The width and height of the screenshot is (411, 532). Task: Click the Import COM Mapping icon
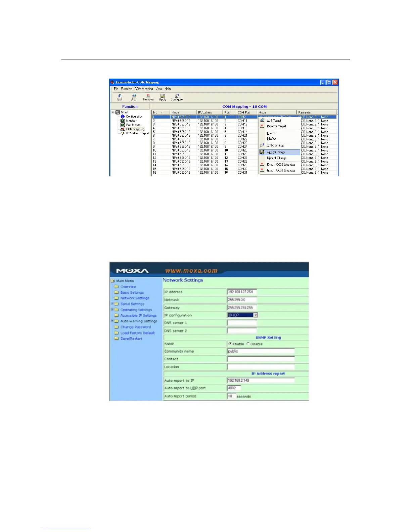click(x=262, y=170)
